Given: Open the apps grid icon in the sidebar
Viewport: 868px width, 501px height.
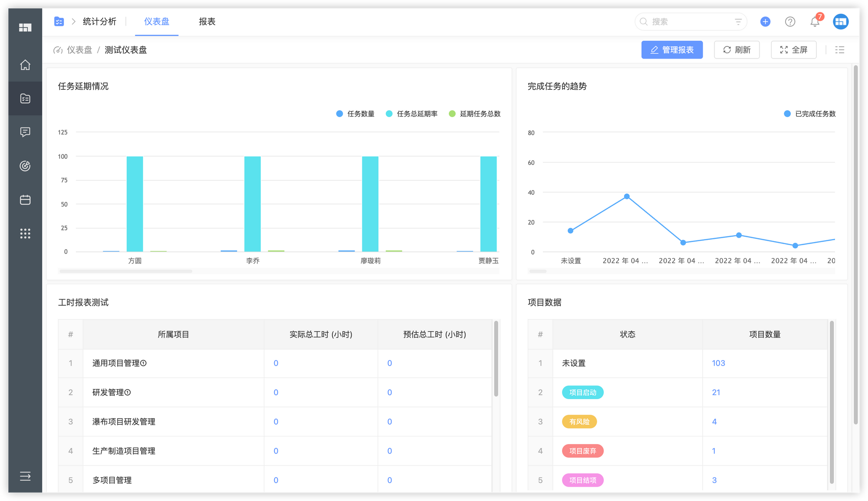Looking at the screenshot, I should coord(25,233).
